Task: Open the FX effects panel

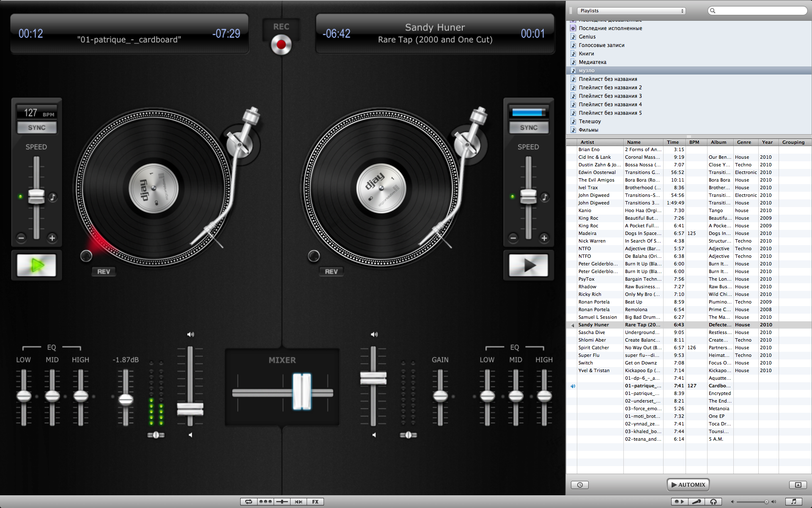Action: click(x=315, y=502)
